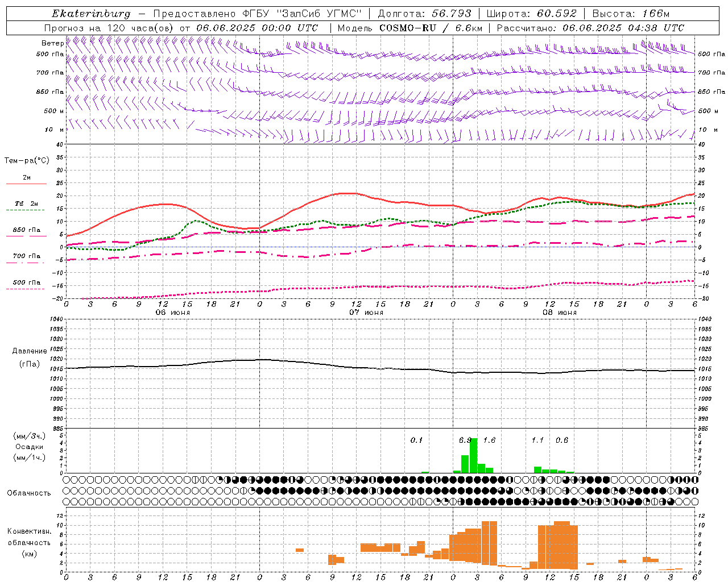The height and width of the screenshot is (582, 728).
Task: Click the 0.6 precipitation total
Action: 562,440
